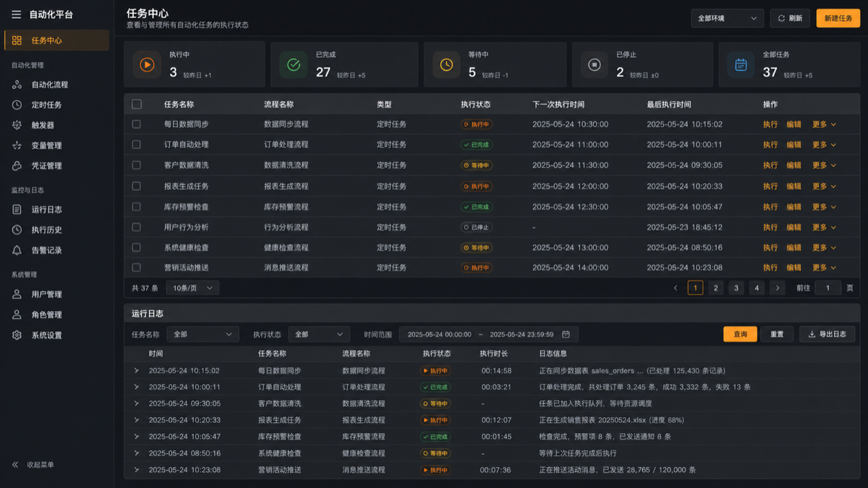
Task: Open the 全部环境 dropdown
Action: [x=727, y=18]
